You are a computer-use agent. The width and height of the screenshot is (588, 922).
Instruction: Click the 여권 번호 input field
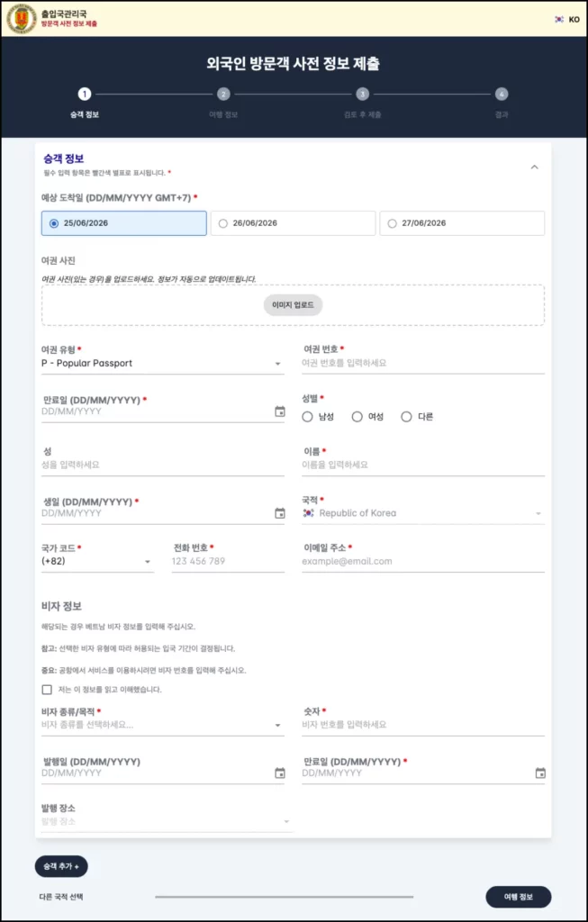(423, 364)
